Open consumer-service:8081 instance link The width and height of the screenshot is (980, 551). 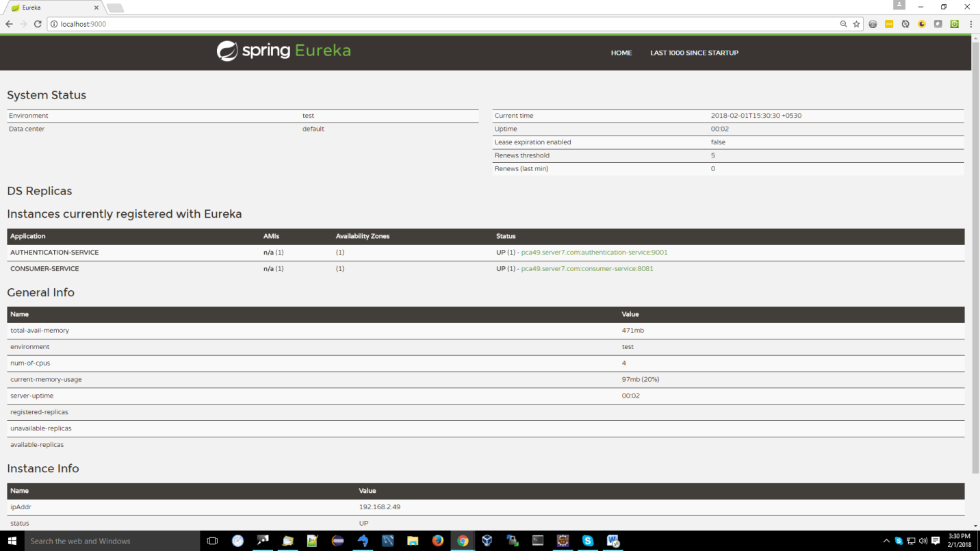587,269
